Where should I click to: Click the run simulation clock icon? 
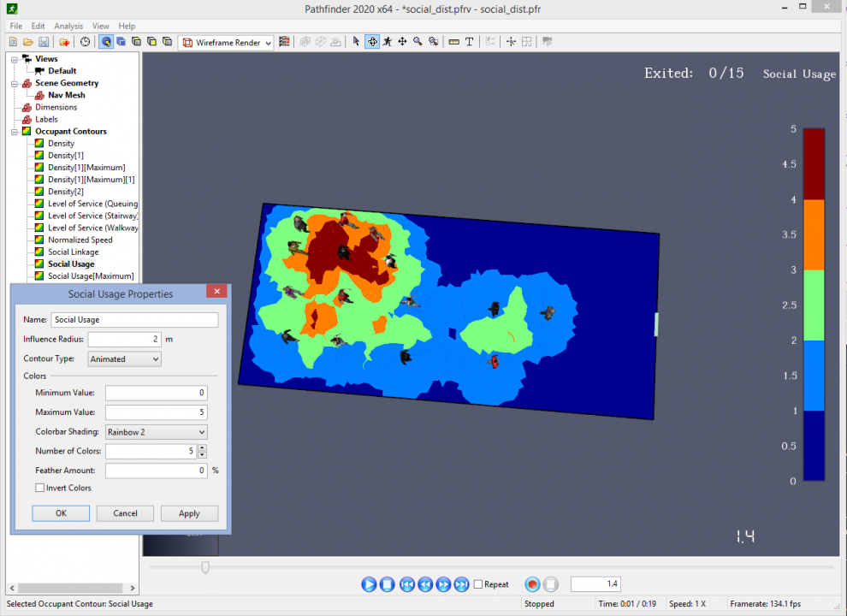85,41
